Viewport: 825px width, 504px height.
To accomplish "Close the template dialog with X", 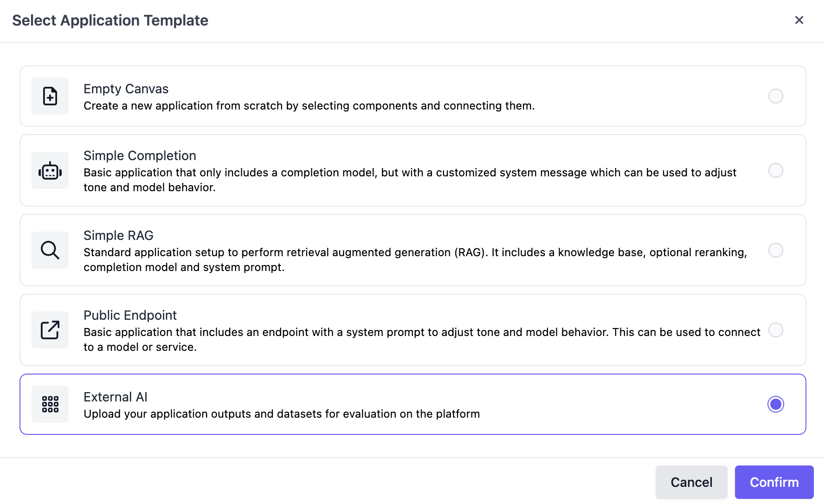I will (x=799, y=20).
